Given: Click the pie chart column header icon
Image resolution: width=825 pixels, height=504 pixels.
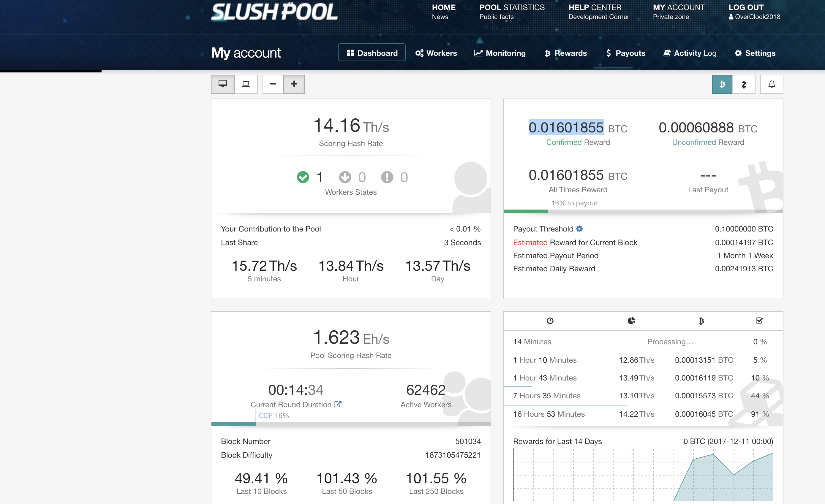Looking at the screenshot, I should [x=631, y=321].
